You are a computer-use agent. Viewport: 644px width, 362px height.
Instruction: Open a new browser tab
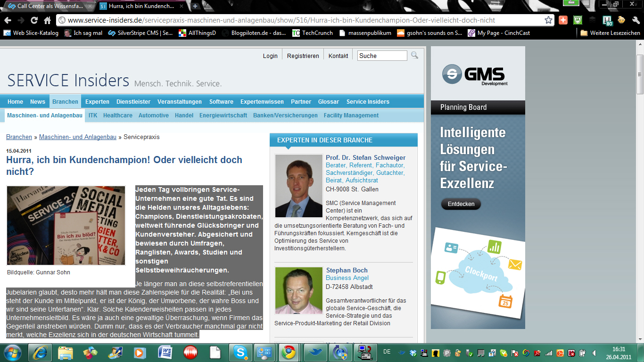tap(195, 6)
